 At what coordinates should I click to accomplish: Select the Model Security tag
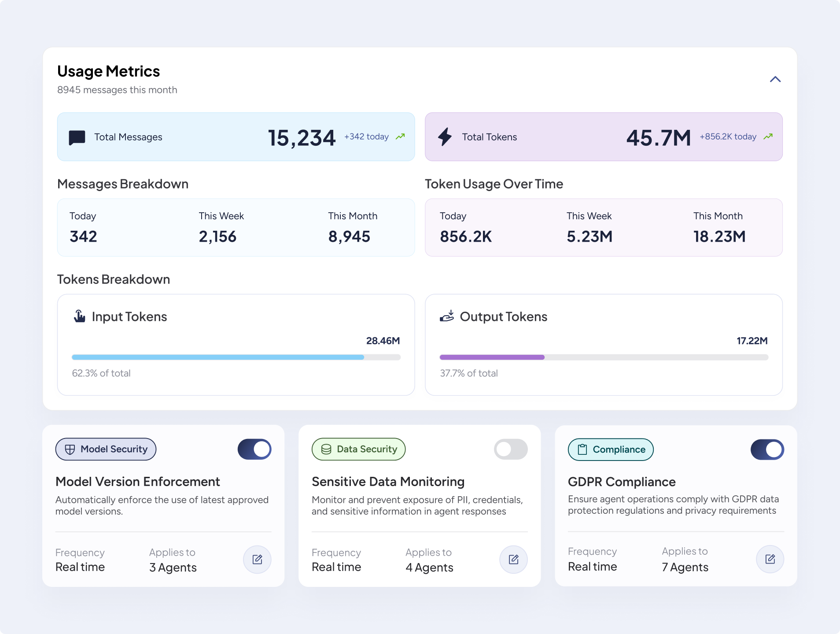[106, 449]
